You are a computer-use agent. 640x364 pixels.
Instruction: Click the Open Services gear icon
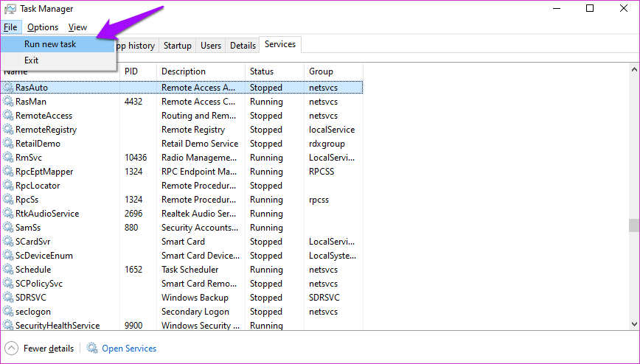point(92,349)
